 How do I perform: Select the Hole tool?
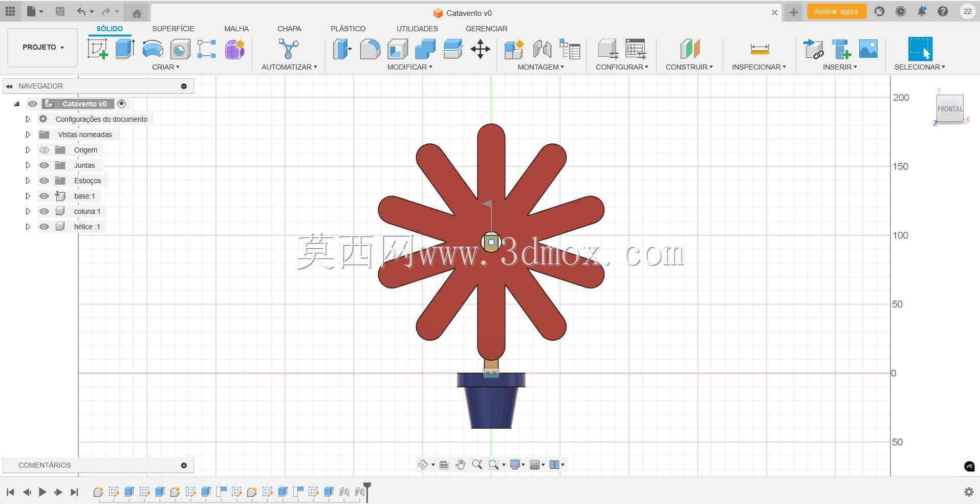(x=180, y=50)
